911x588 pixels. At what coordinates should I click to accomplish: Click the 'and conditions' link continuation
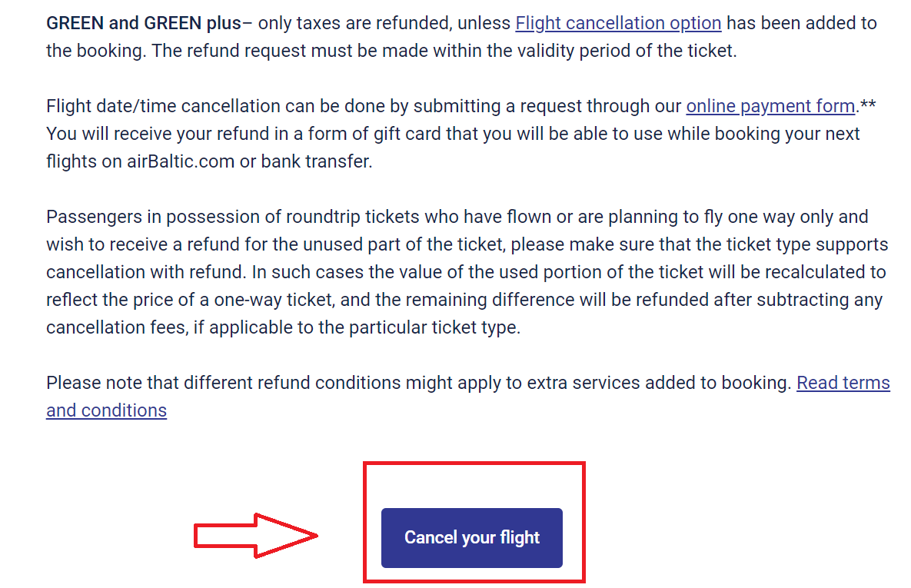click(106, 410)
